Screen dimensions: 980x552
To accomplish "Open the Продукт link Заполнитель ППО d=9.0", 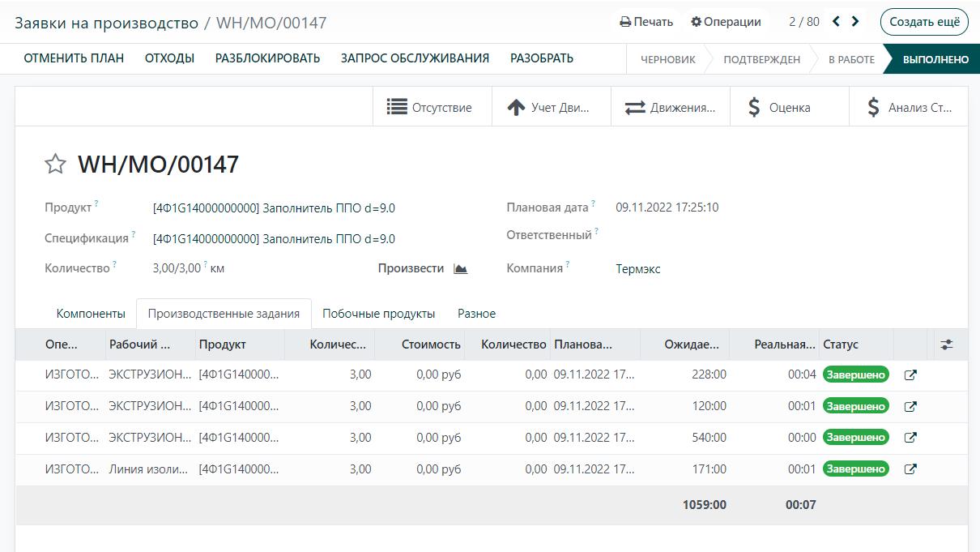I will click(x=274, y=208).
